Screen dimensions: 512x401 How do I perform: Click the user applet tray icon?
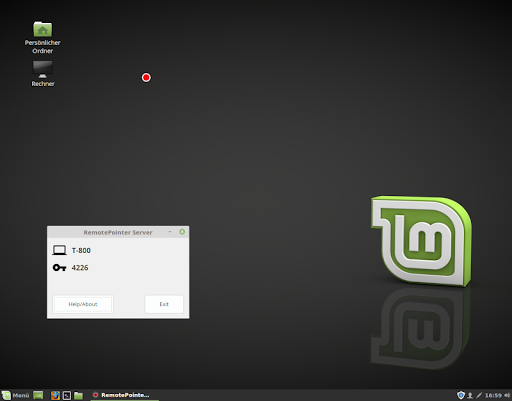[x=470, y=395]
